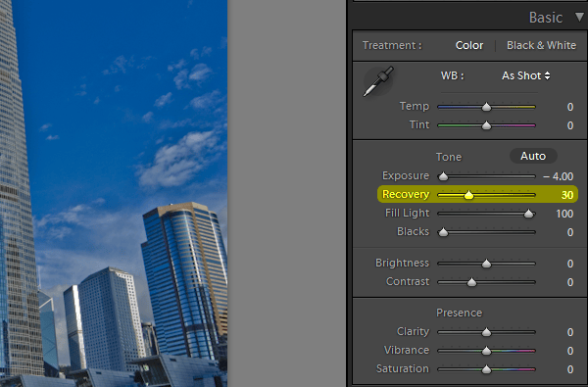Click the Temp value field
The image size is (588, 387).
pos(570,107)
